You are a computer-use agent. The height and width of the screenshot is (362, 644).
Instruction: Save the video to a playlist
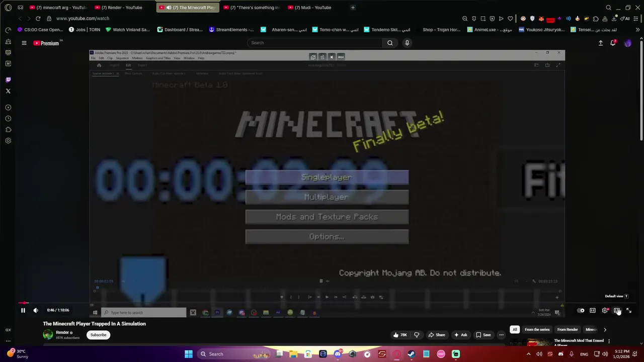click(484, 335)
